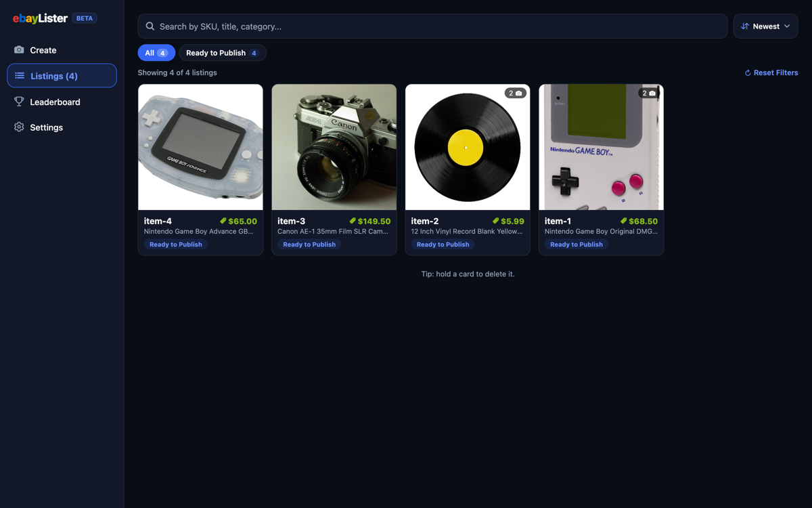
Task: Click the Nintendo Game Boy Advance title
Action: 199,231
